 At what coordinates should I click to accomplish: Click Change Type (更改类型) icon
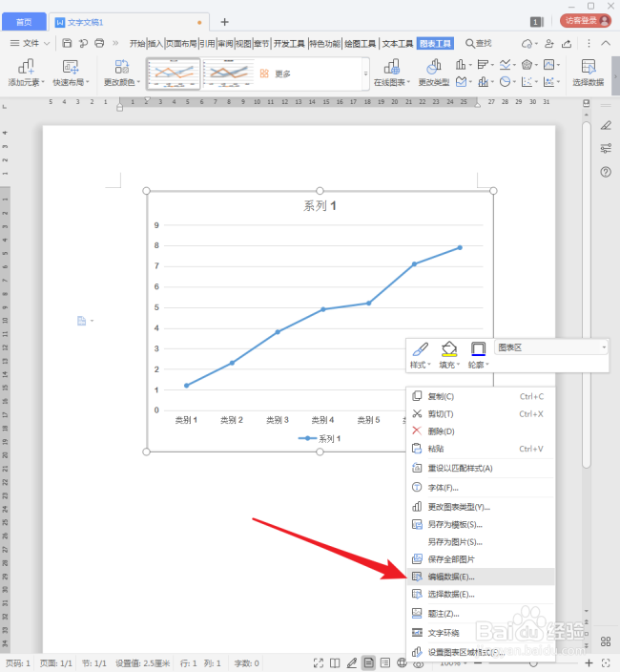(434, 73)
